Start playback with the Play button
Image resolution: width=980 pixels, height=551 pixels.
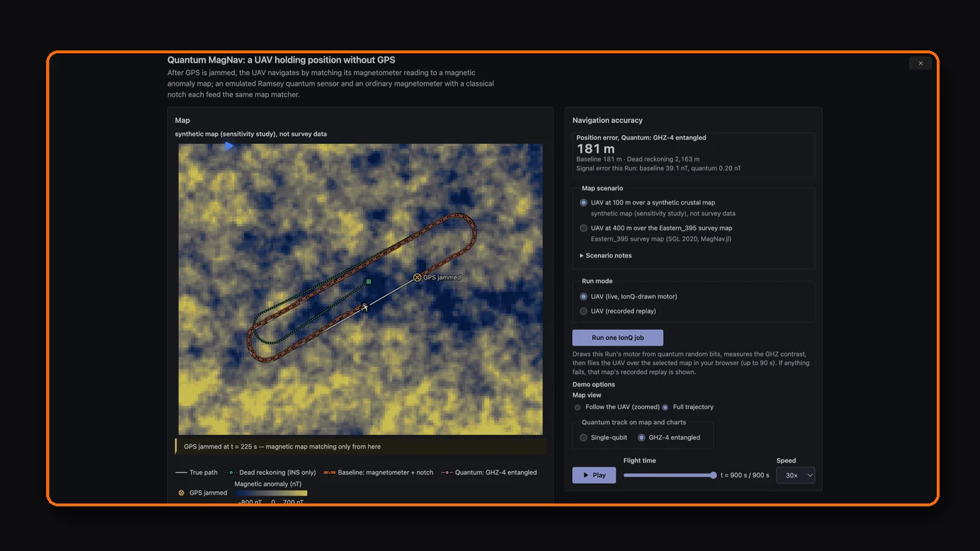click(594, 475)
